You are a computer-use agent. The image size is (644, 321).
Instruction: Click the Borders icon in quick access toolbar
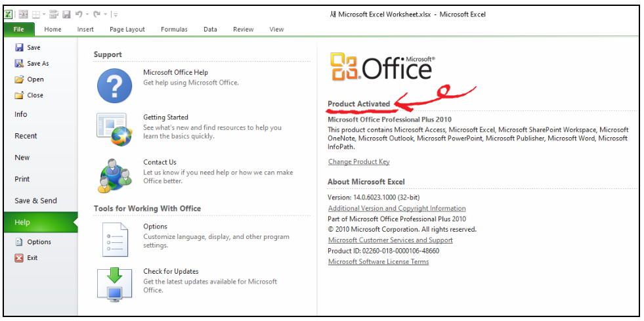coord(36,14)
